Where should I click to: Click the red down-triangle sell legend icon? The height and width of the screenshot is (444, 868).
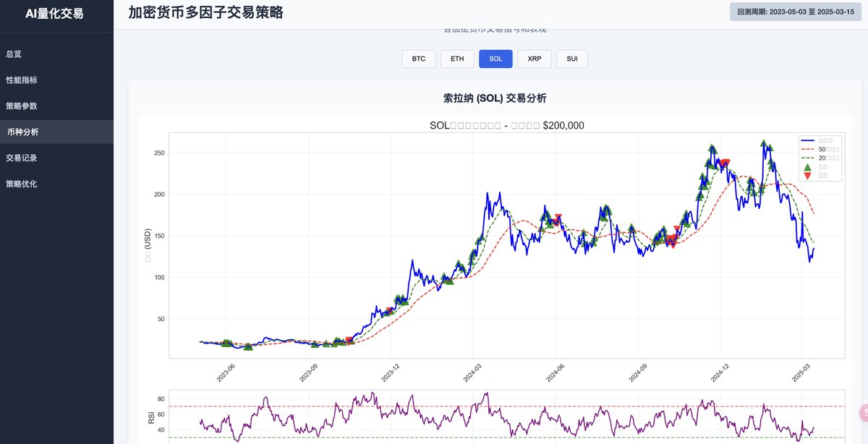click(x=808, y=176)
